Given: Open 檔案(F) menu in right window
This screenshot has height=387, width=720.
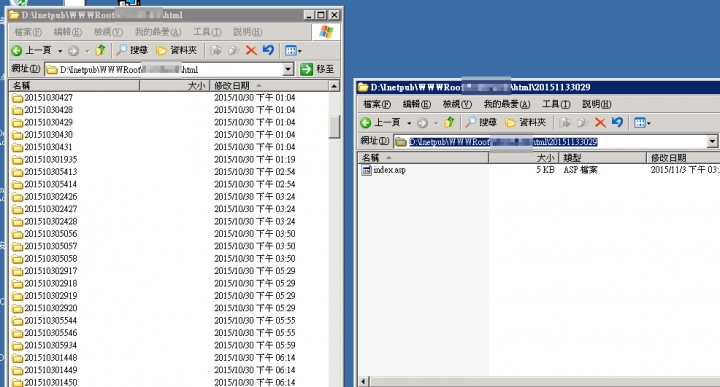Looking at the screenshot, I should [377, 104].
